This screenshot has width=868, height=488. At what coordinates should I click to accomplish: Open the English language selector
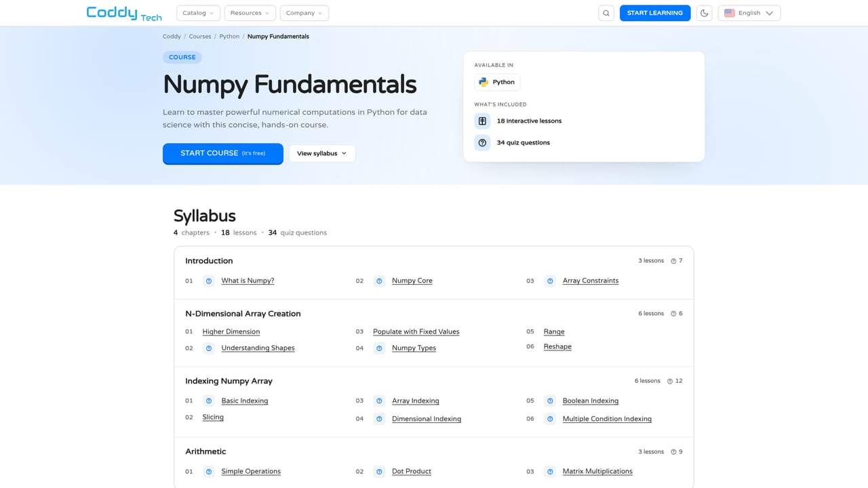(x=749, y=13)
